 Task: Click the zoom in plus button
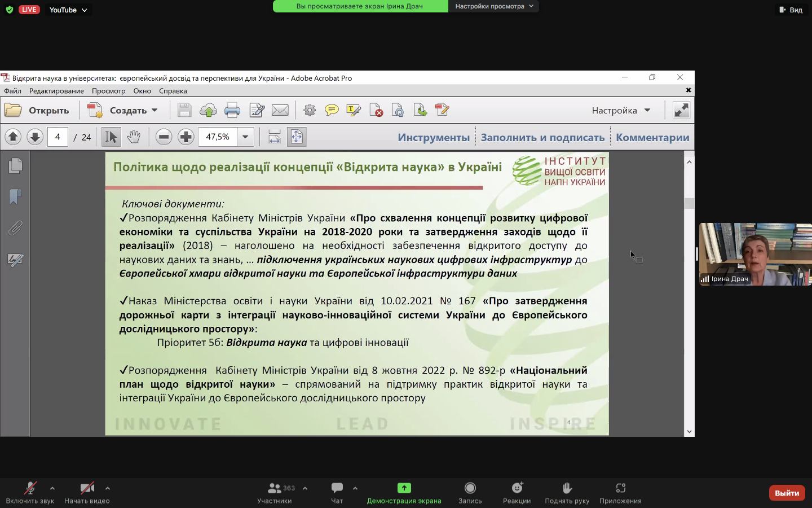(186, 137)
